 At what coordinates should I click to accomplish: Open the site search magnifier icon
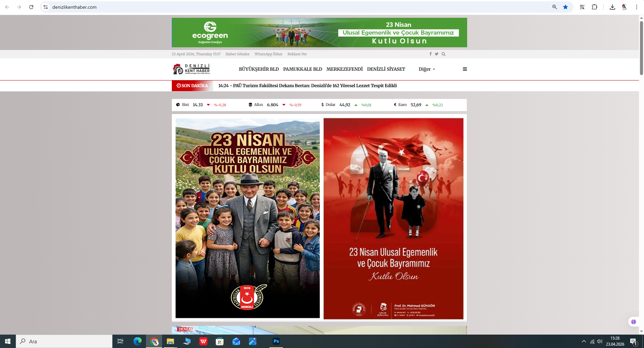pyautogui.click(x=443, y=54)
